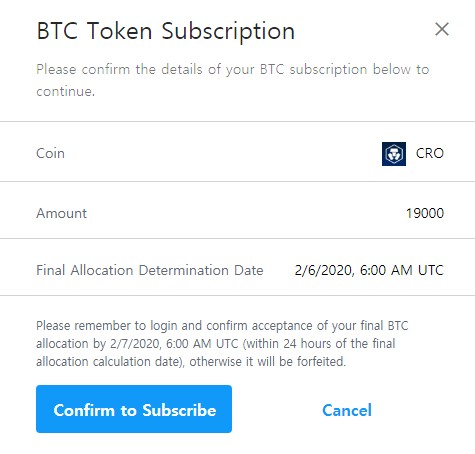
Task: Click the 2/7/2020 acceptance deadline text
Action: (174, 344)
